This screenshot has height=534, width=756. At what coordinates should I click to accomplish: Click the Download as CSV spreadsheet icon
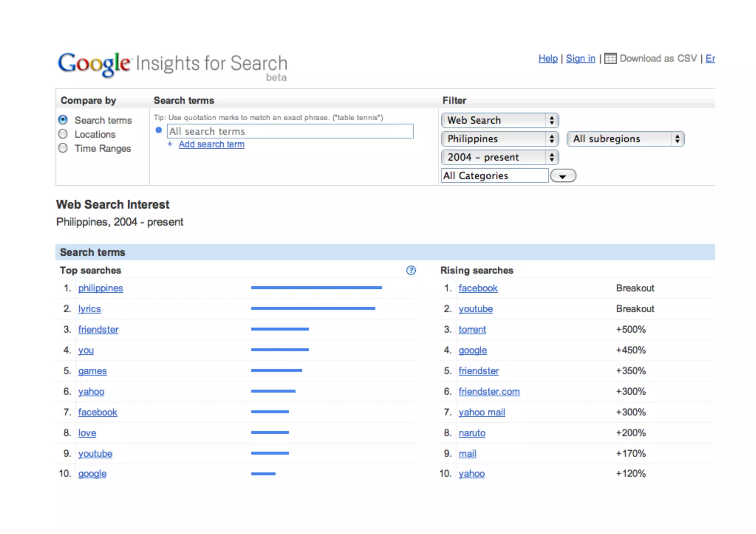(x=610, y=59)
